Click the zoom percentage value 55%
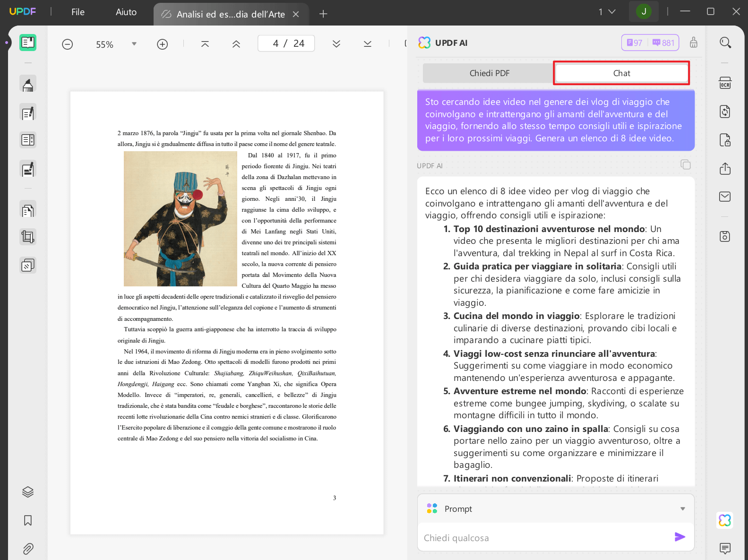Screen dimensions: 748x560 104,44
